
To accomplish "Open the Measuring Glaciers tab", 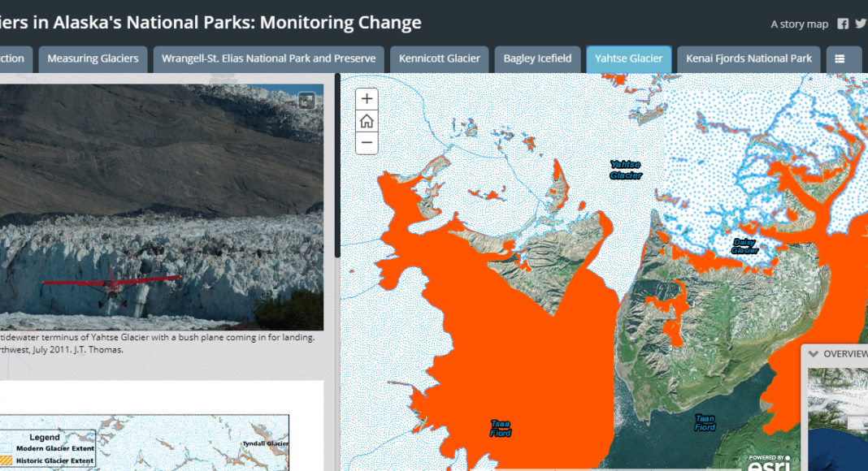I will pyautogui.click(x=93, y=58).
